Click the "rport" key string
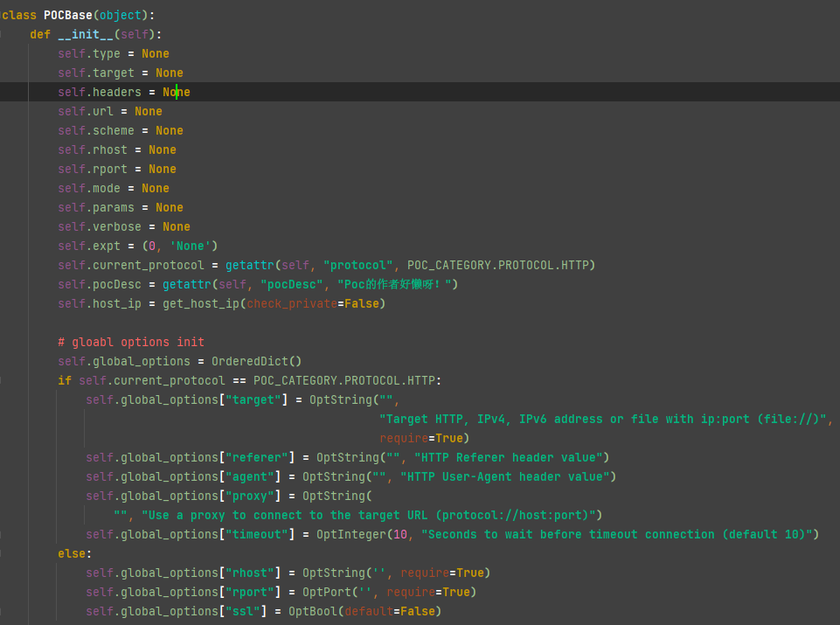This screenshot has height=625, width=840. 250,593
